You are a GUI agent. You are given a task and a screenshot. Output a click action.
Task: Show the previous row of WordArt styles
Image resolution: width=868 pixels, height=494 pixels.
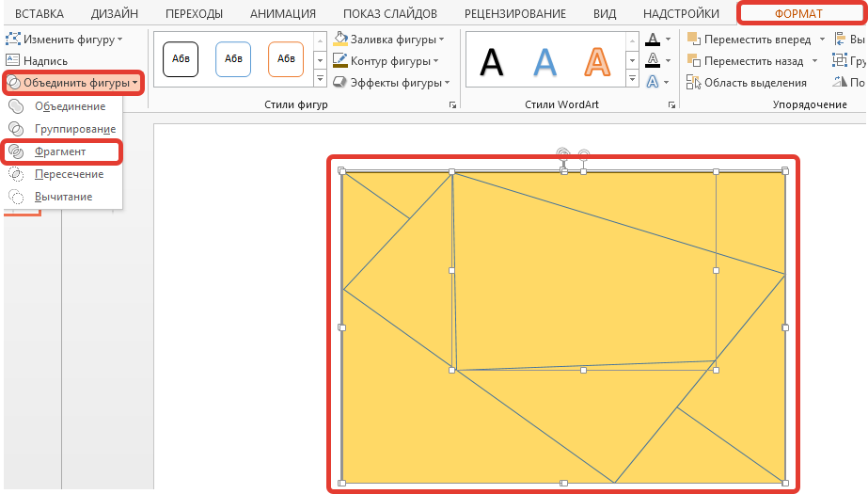pos(633,40)
